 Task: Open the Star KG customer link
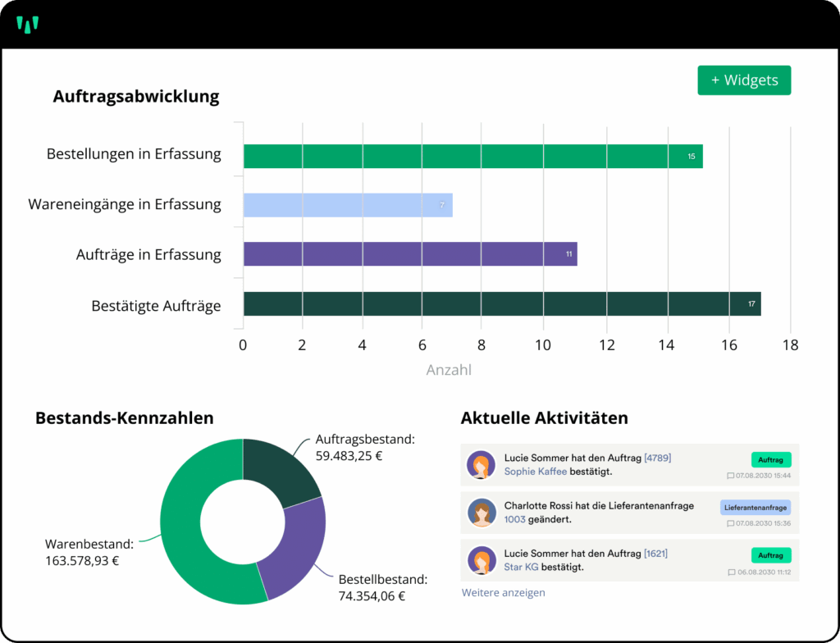tap(522, 567)
